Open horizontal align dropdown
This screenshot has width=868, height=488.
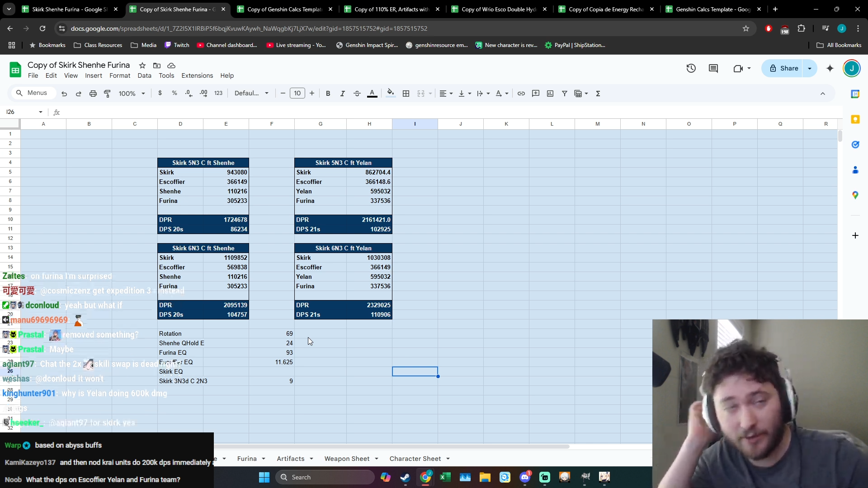pos(446,94)
